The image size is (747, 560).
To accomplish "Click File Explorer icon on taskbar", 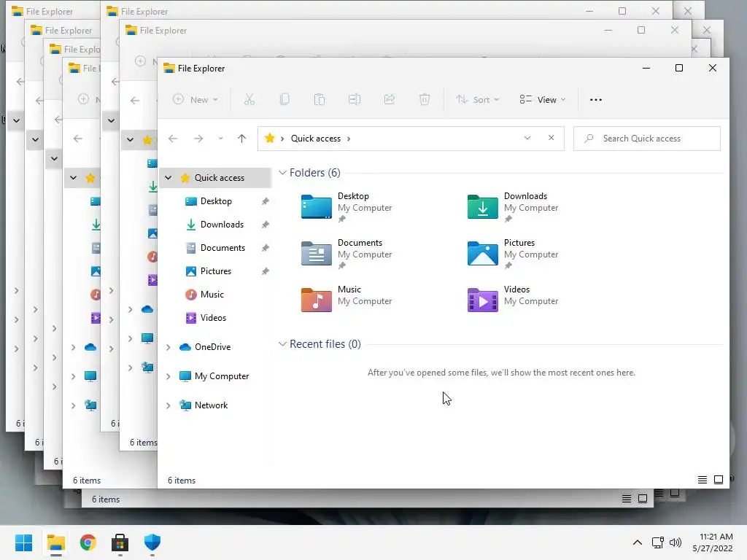I will click(55, 542).
